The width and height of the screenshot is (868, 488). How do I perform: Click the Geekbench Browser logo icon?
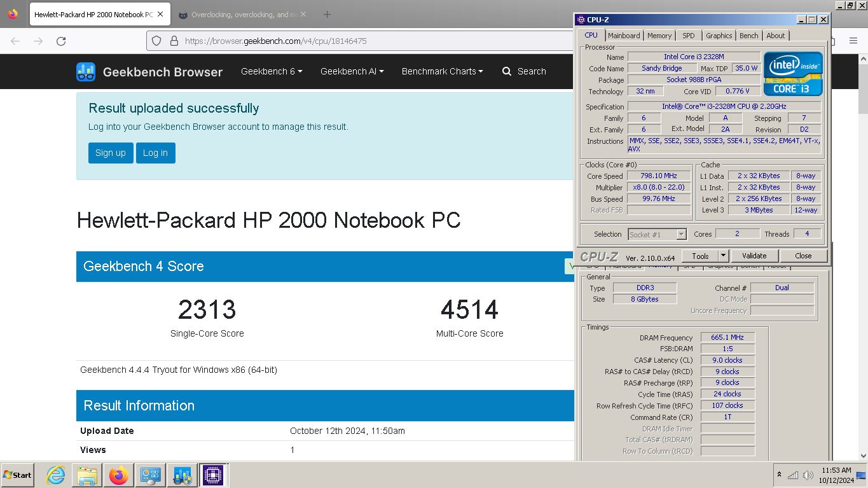click(86, 71)
